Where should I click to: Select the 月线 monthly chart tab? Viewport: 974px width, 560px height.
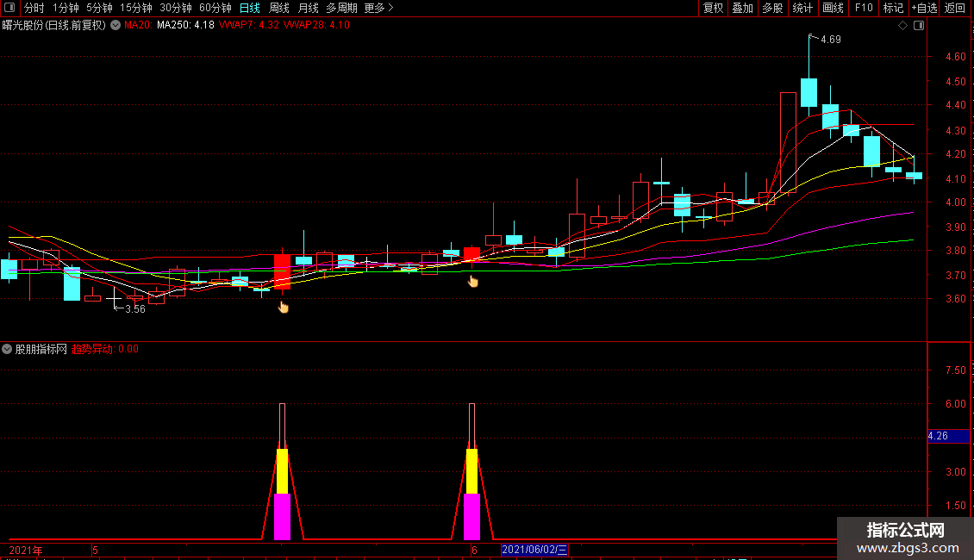click(308, 8)
